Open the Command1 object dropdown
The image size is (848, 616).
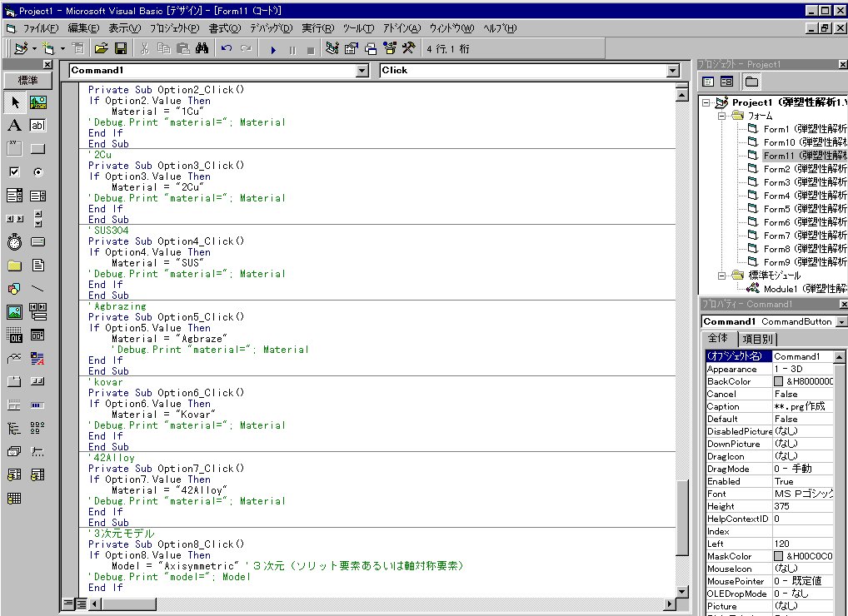(362, 71)
